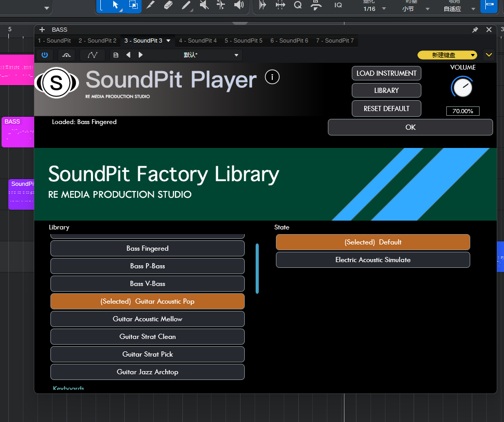The width and height of the screenshot is (504, 422).
Task: Pin the BASS instrument window
Action: pyautogui.click(x=475, y=30)
